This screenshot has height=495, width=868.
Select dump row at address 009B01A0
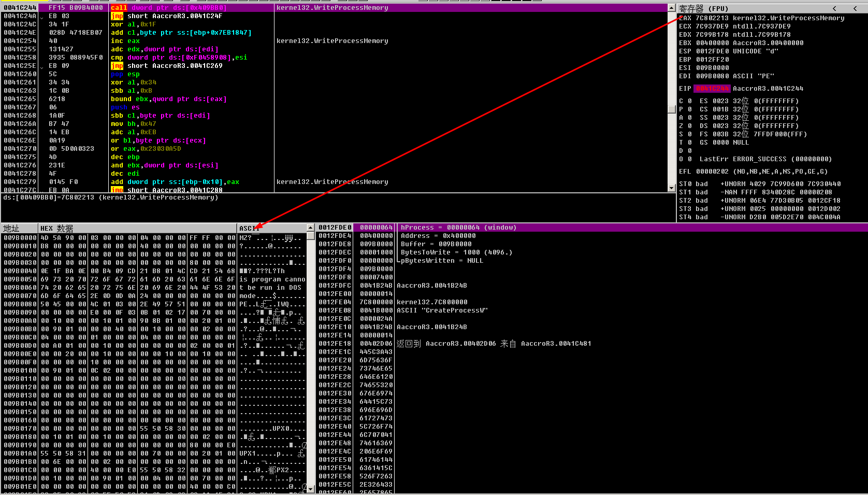click(x=154, y=454)
